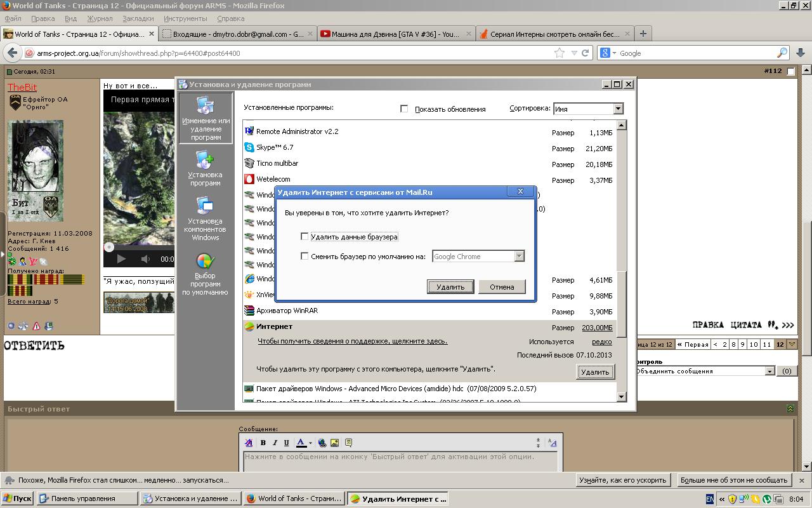
Task: Bookmark page with the star icon
Action: coord(559,53)
